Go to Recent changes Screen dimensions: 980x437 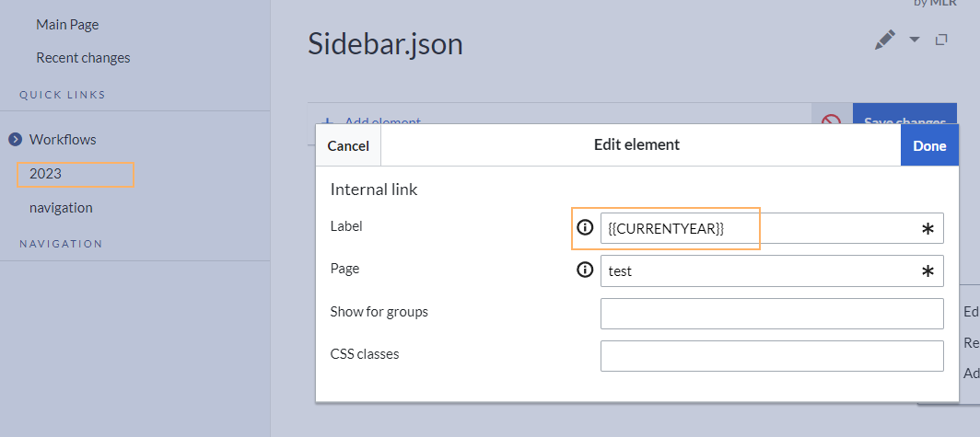(x=83, y=58)
